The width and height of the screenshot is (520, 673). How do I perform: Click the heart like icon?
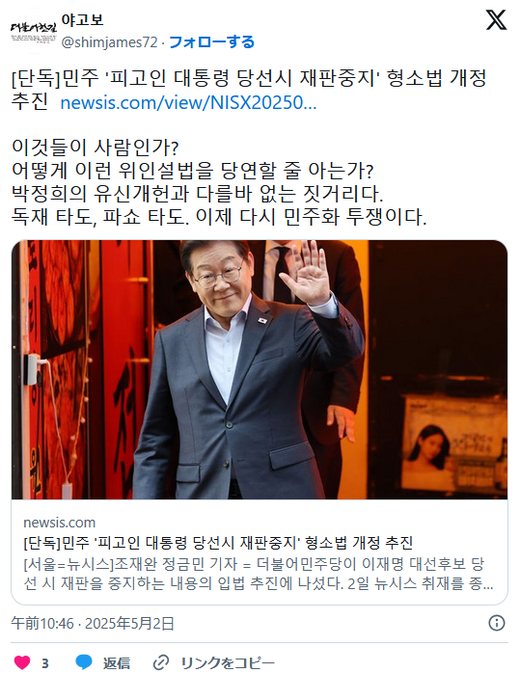(x=22, y=662)
